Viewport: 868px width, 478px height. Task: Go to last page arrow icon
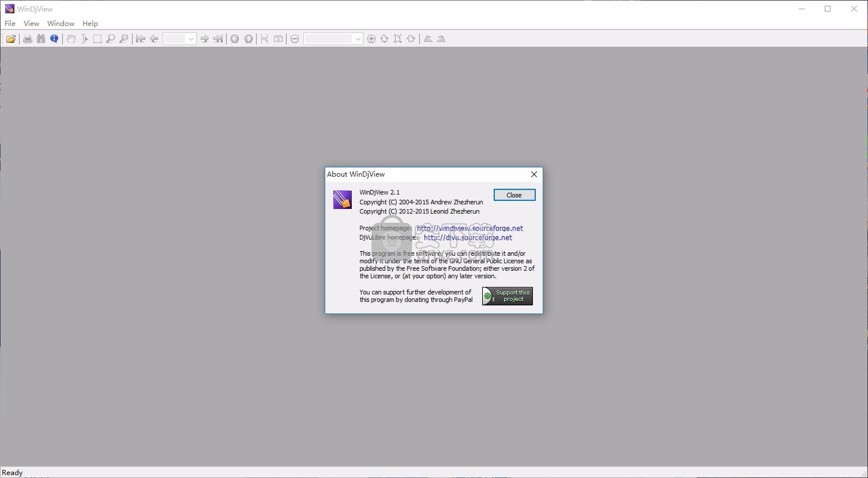coord(218,39)
